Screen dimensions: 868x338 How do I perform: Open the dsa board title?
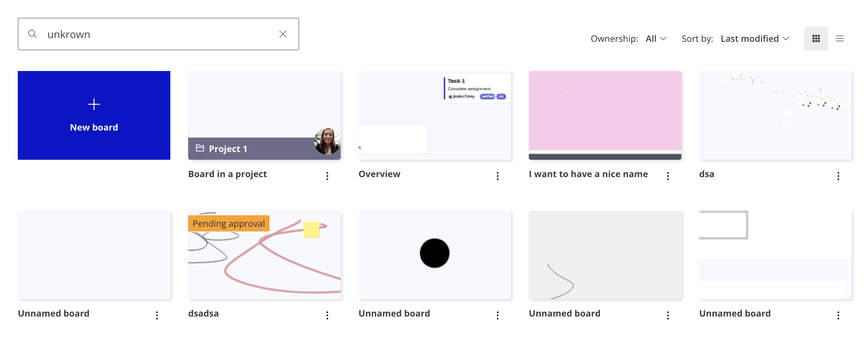point(707,174)
